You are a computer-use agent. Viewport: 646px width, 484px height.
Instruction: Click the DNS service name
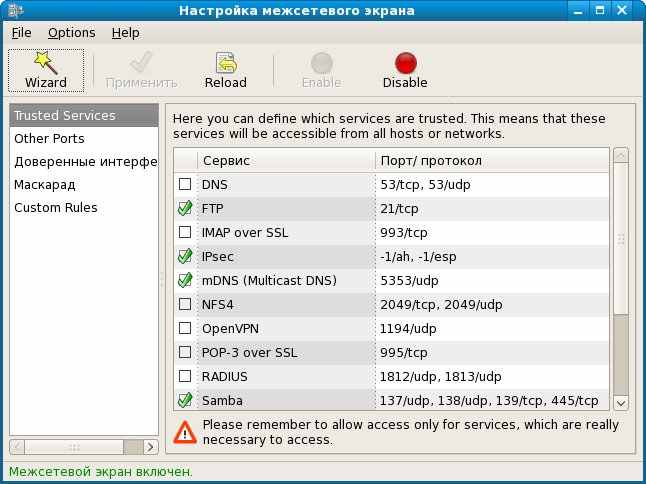[215, 185]
